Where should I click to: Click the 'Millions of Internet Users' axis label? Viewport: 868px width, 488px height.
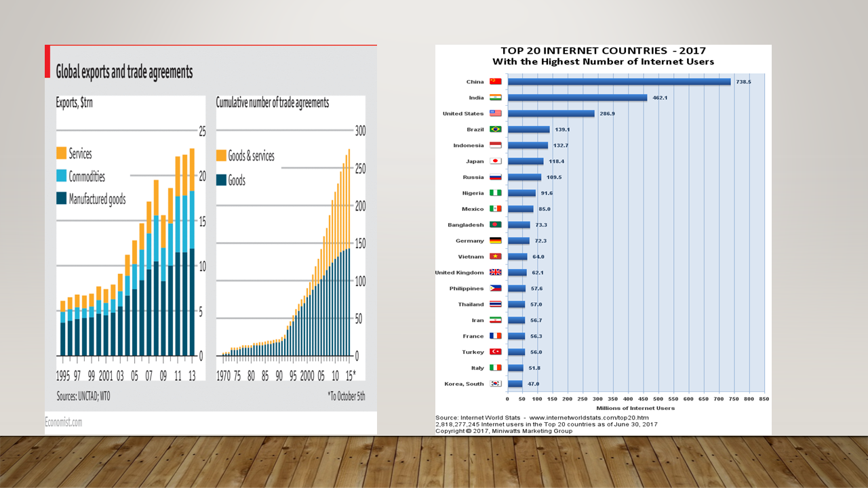(x=635, y=408)
